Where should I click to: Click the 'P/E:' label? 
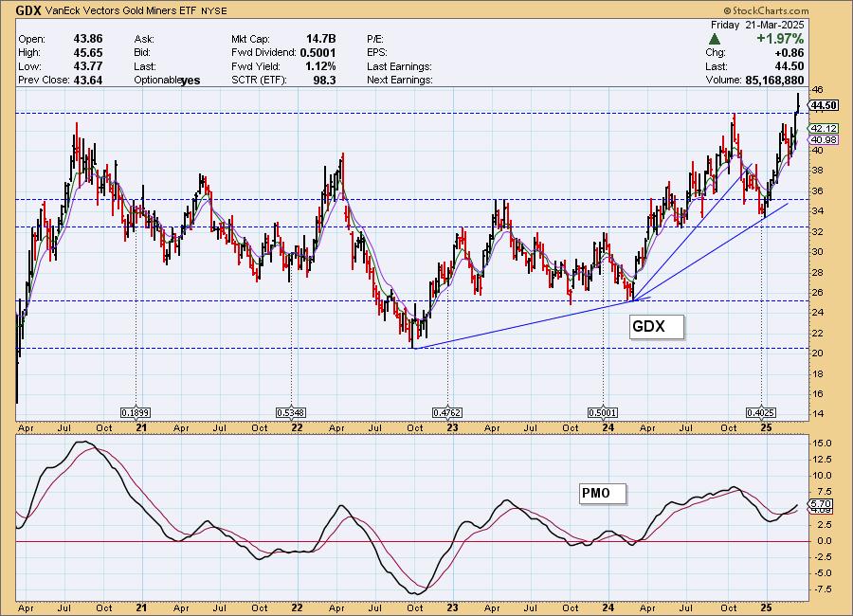tap(375, 39)
